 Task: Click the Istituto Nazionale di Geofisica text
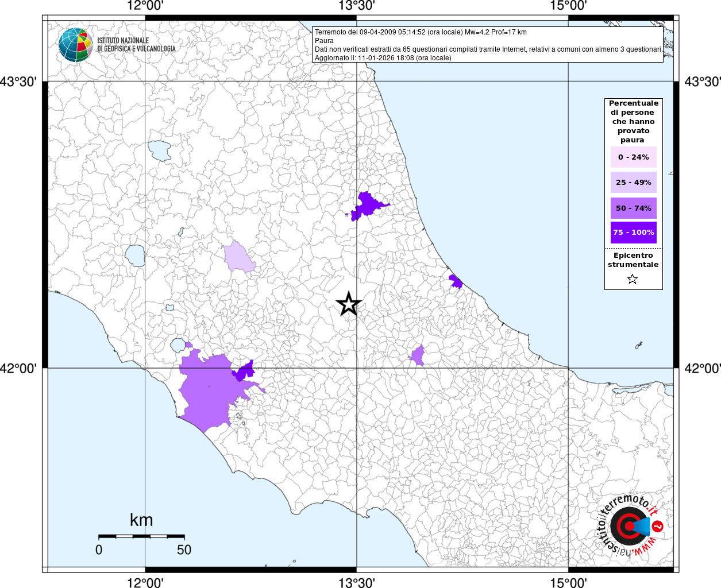click(x=136, y=45)
